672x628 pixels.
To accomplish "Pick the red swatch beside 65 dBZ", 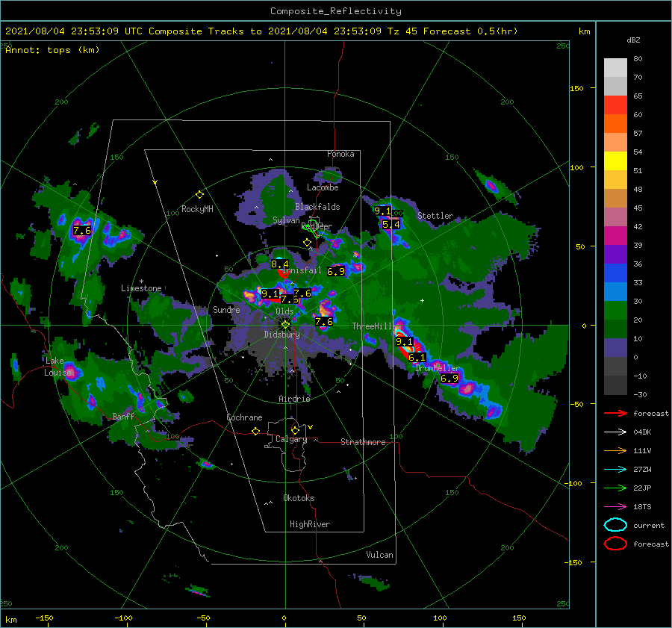I will pyautogui.click(x=615, y=105).
